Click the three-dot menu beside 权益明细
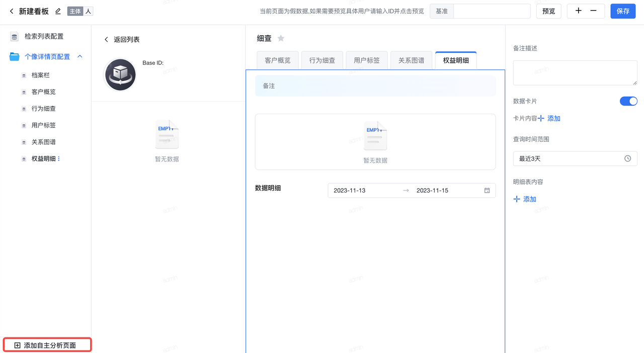The height and width of the screenshot is (353, 644). point(59,159)
